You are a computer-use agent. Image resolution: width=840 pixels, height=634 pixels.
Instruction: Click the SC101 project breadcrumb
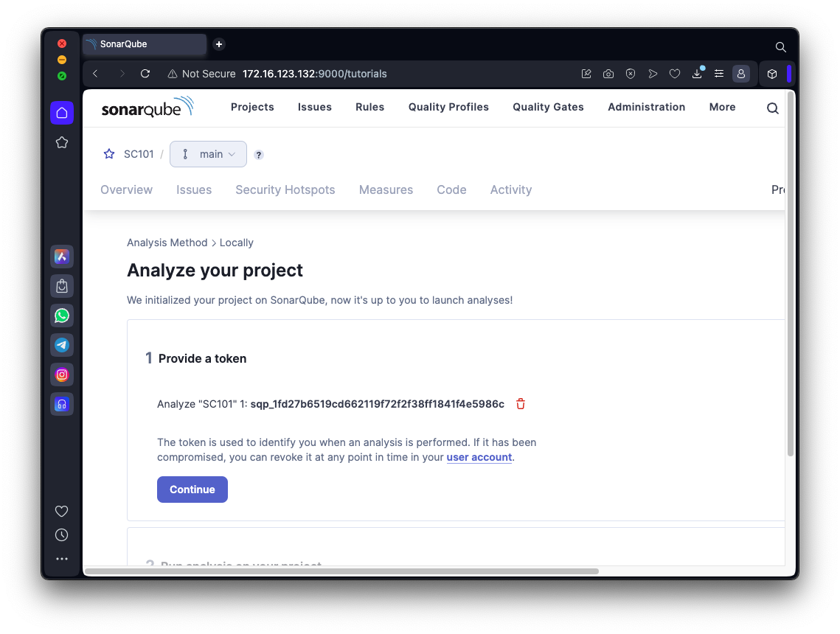click(139, 154)
